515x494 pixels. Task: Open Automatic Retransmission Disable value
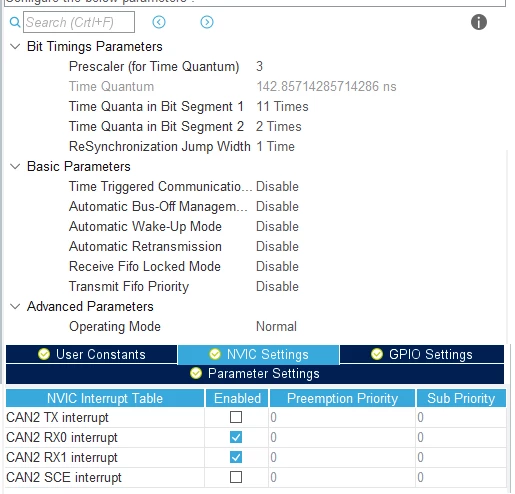[277, 246]
